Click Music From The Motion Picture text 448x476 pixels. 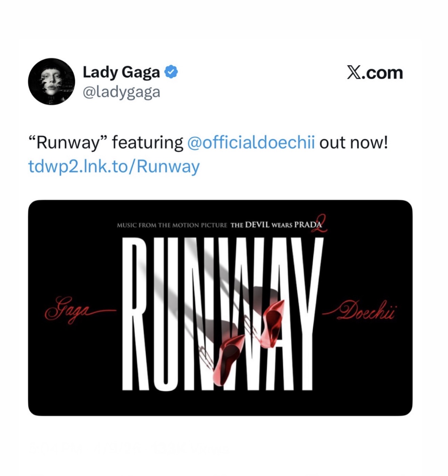click(x=172, y=225)
